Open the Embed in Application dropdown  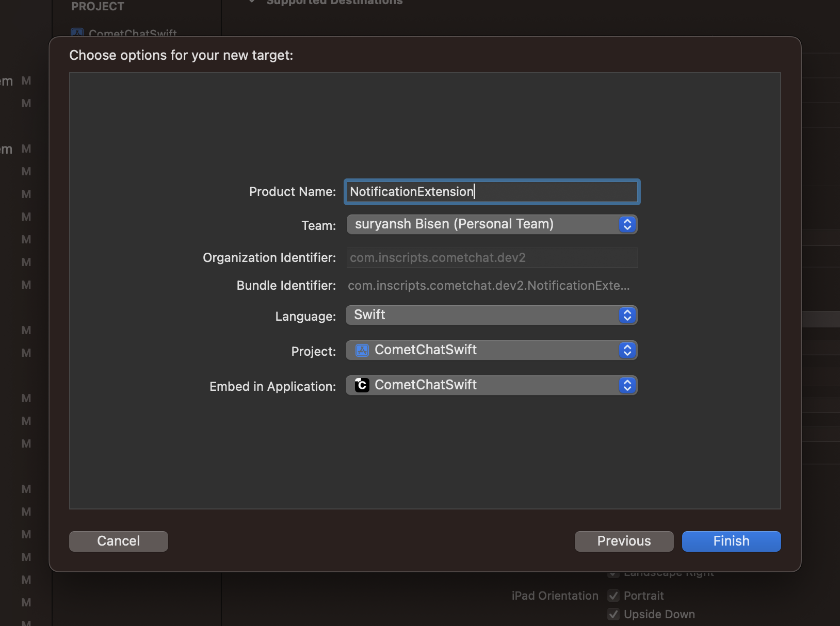click(x=492, y=385)
